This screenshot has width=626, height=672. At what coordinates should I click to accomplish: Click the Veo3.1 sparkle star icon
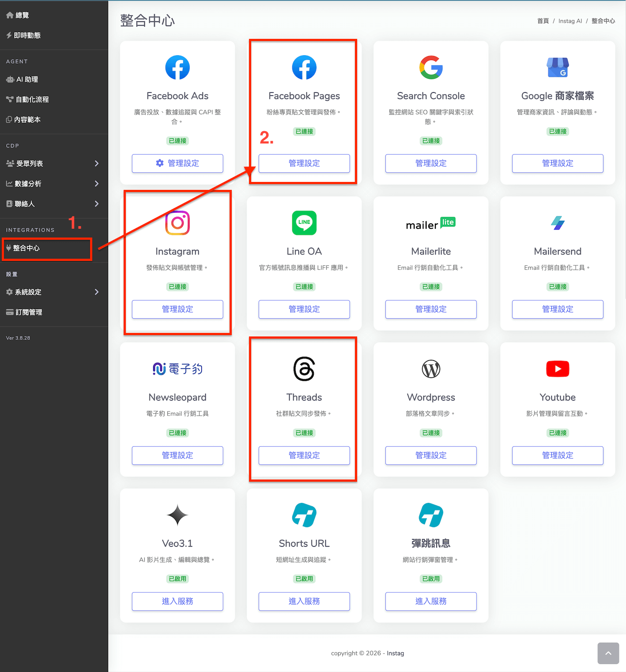(x=177, y=515)
